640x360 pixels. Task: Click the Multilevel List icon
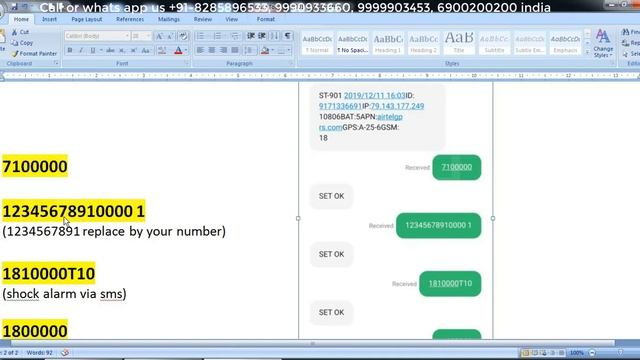click(x=234, y=36)
